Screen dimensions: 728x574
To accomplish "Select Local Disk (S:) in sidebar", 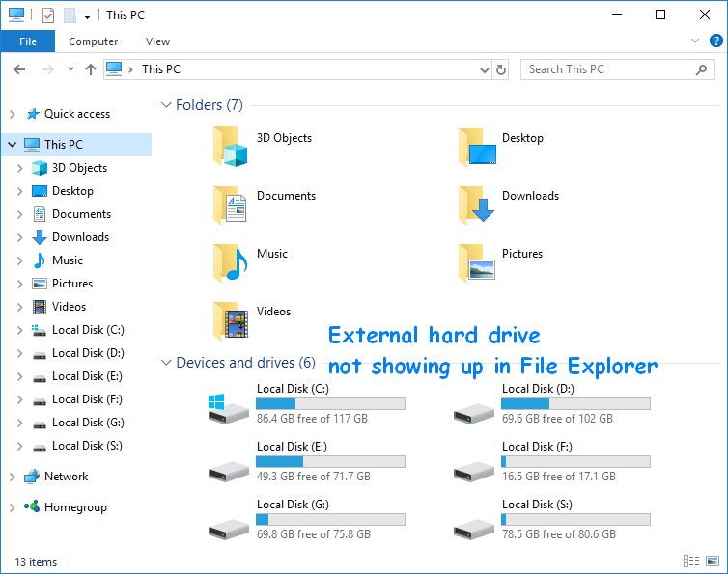I will click(x=88, y=446).
